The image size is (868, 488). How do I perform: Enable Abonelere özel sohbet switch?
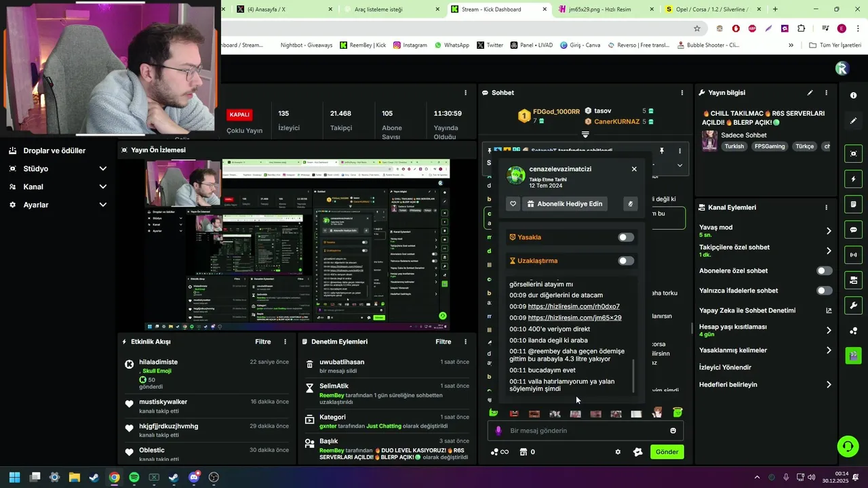coord(824,270)
